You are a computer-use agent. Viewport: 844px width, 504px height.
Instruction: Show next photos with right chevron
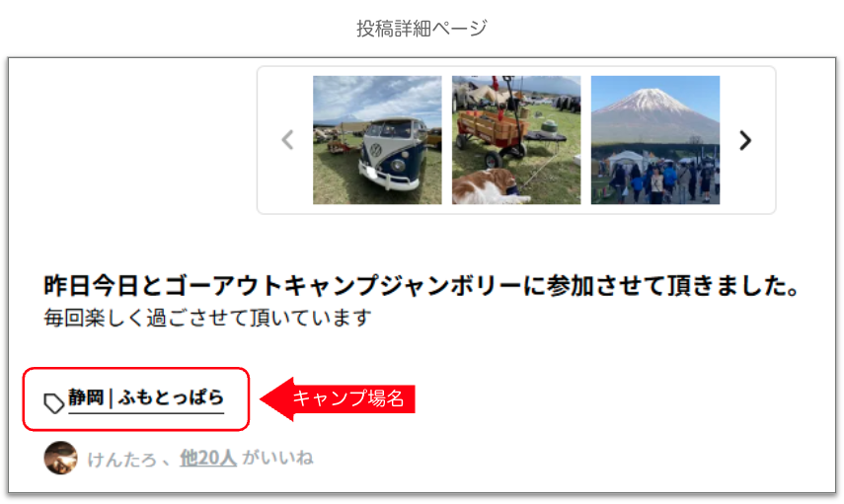745,140
